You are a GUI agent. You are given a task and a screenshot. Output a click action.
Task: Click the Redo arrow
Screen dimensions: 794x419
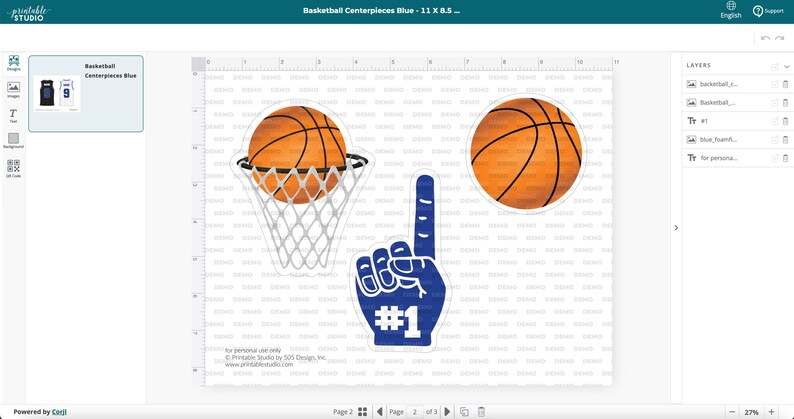click(780, 39)
